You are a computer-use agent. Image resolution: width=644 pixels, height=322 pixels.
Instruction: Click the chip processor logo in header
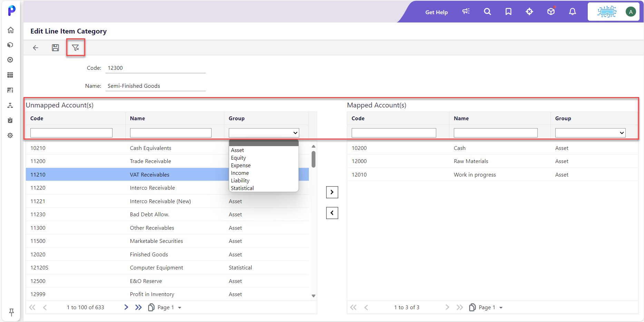pos(607,12)
